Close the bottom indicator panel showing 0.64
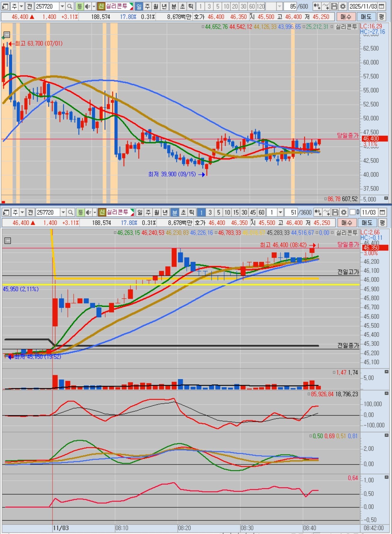 pos(386,477)
